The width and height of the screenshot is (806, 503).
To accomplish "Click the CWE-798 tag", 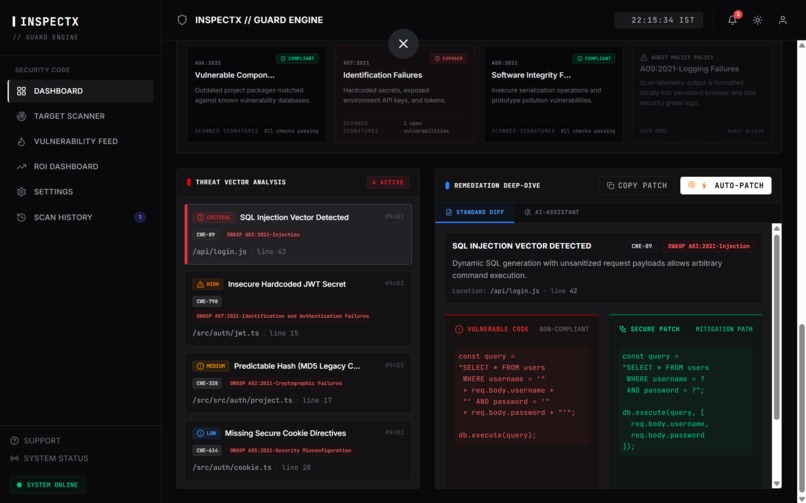I will click(x=207, y=301).
